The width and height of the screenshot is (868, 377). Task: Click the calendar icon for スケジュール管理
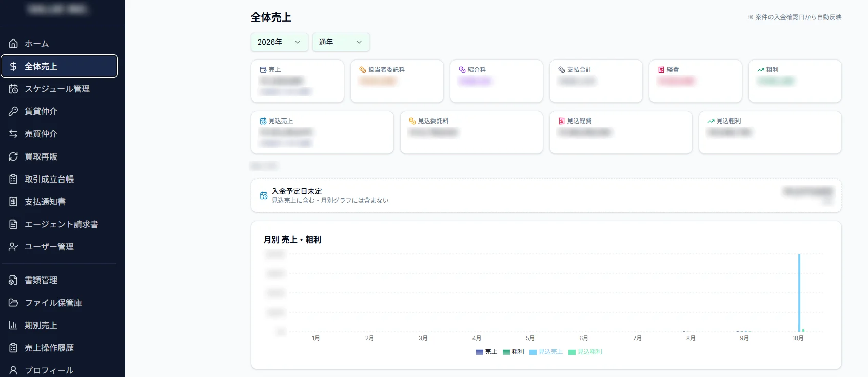point(13,89)
